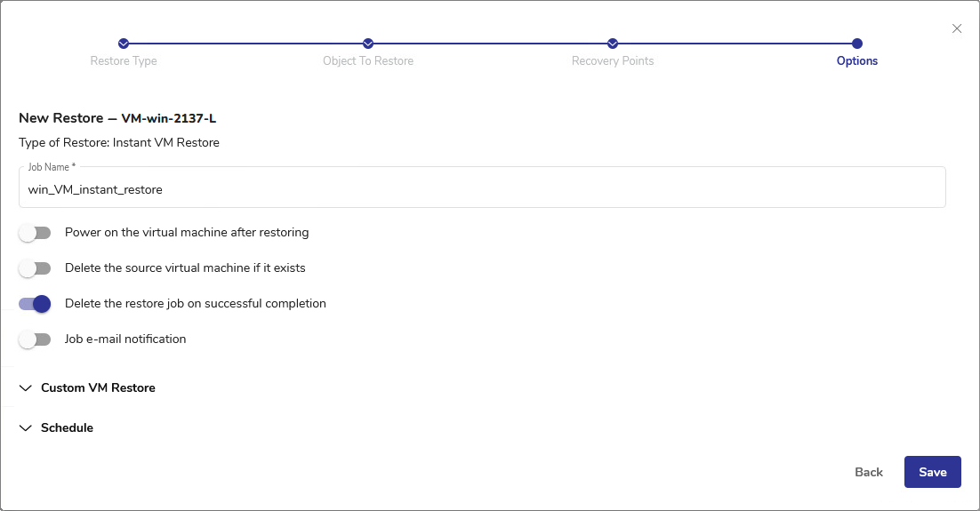This screenshot has height=511, width=980.
Task: Save the restore job
Action: tap(932, 472)
